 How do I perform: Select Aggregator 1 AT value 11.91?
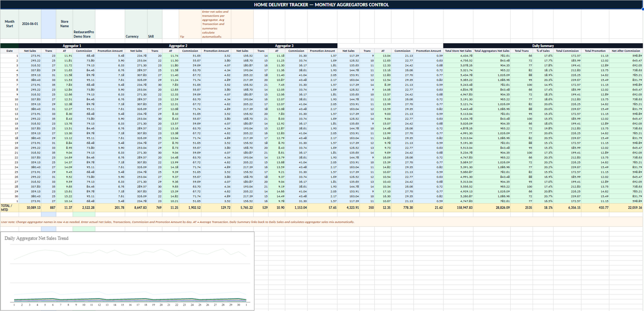(x=65, y=55)
